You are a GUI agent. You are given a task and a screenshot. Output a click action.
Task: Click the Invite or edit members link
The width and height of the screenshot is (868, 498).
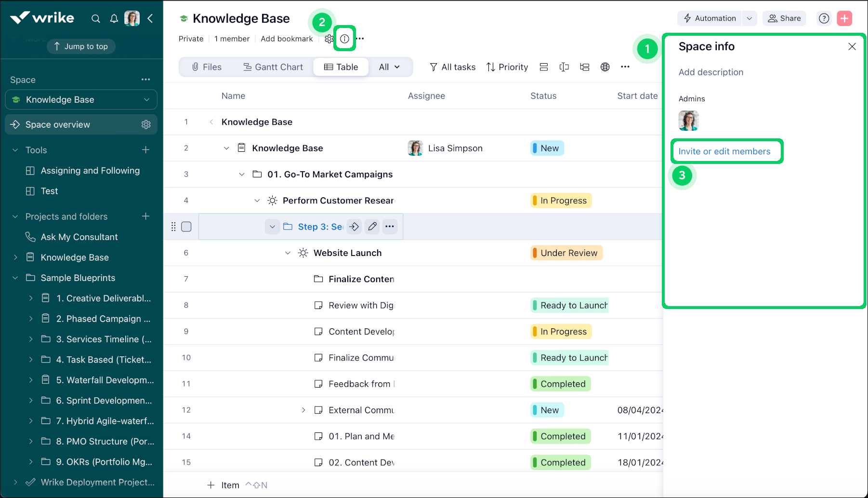(x=724, y=151)
